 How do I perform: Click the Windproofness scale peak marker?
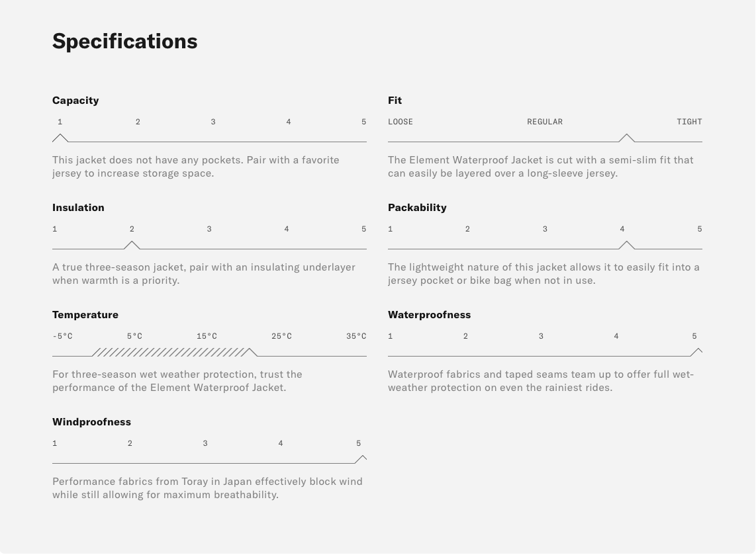coord(361,459)
